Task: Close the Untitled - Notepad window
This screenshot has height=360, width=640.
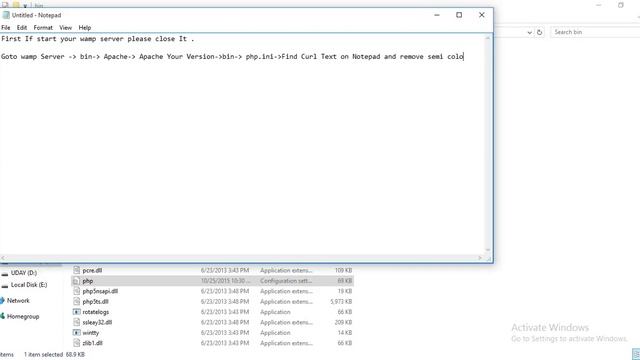Action: (482, 15)
